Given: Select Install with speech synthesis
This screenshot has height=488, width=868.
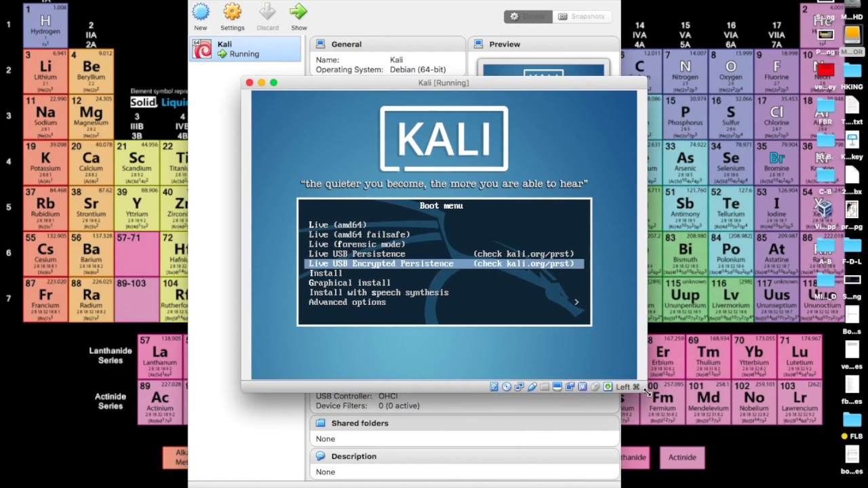Looking at the screenshot, I should (x=378, y=293).
